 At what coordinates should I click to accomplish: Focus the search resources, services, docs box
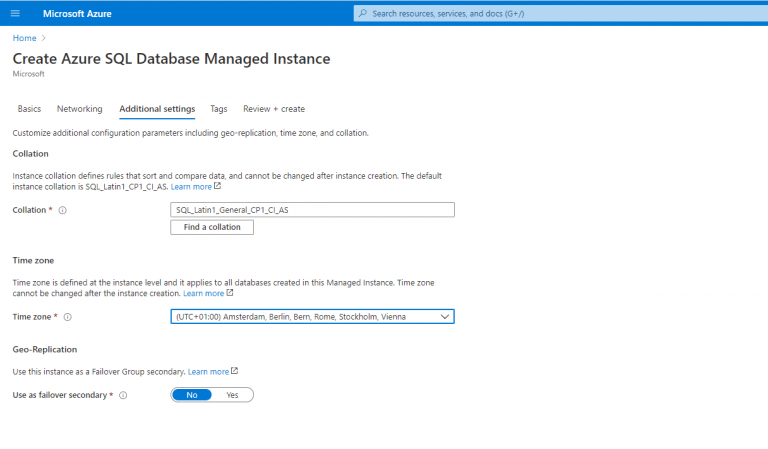pyautogui.click(x=561, y=13)
